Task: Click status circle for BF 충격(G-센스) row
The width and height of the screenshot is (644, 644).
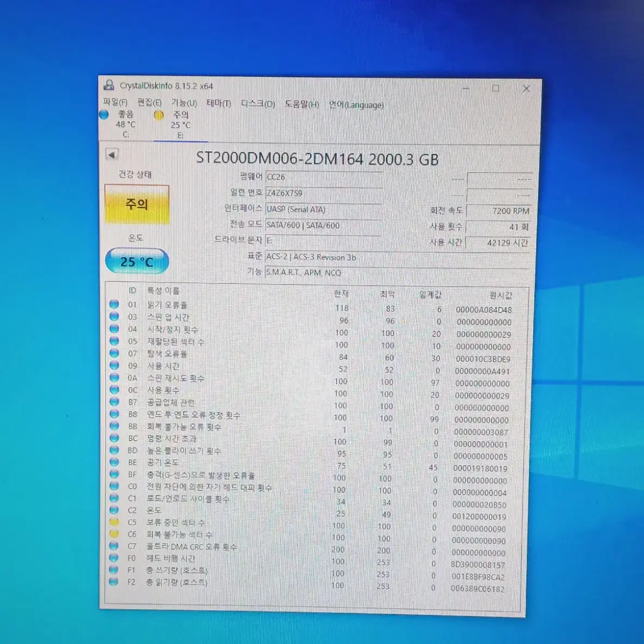Action: [114, 474]
